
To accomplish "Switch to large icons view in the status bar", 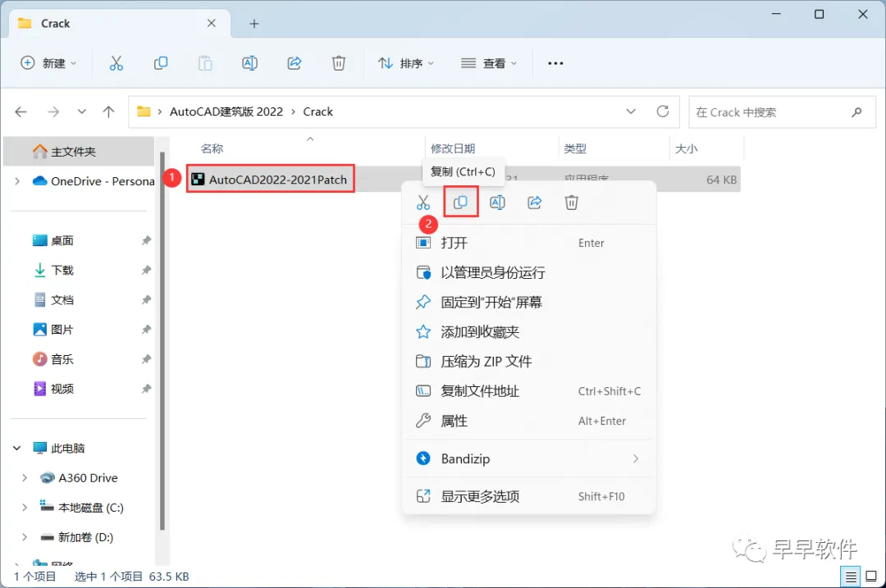I will (x=871, y=577).
